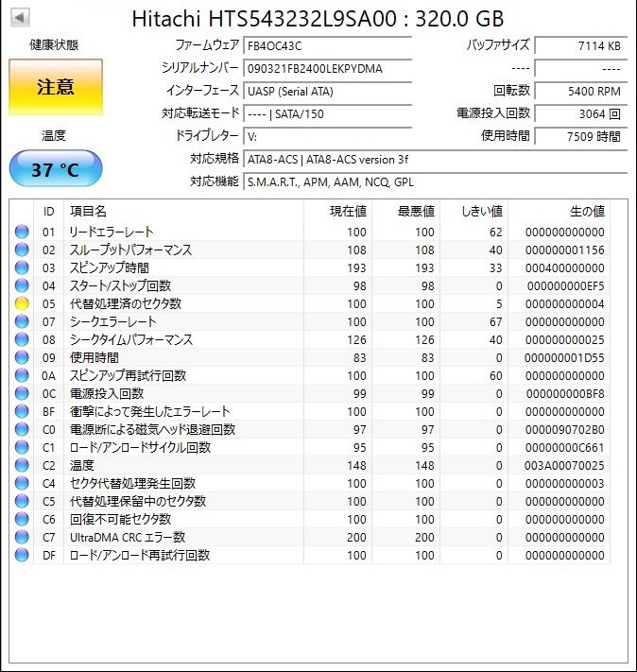Select raw value 000000001156
Screen dimensions: 637x672
point(564,250)
